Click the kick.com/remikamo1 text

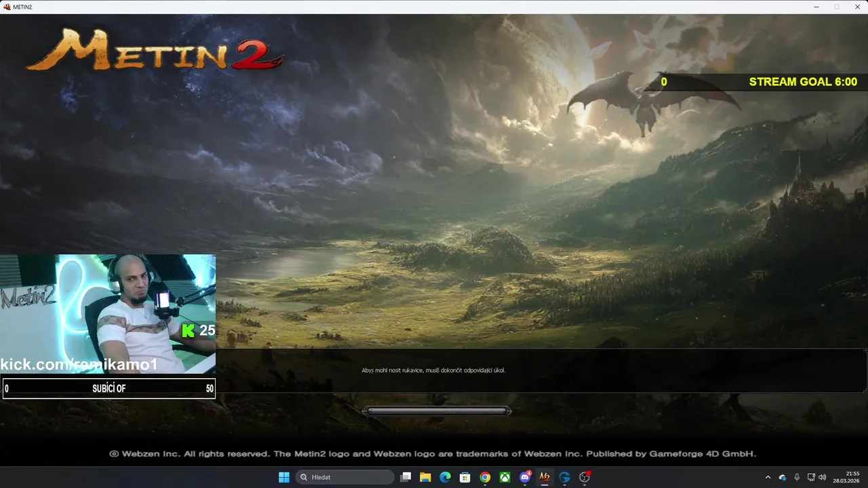pos(79,365)
